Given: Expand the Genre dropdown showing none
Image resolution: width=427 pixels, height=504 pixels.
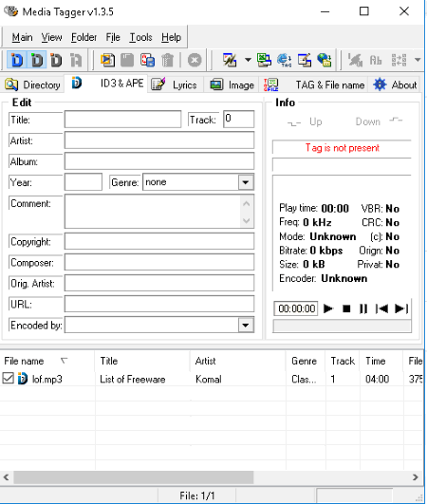Looking at the screenshot, I should click(246, 182).
